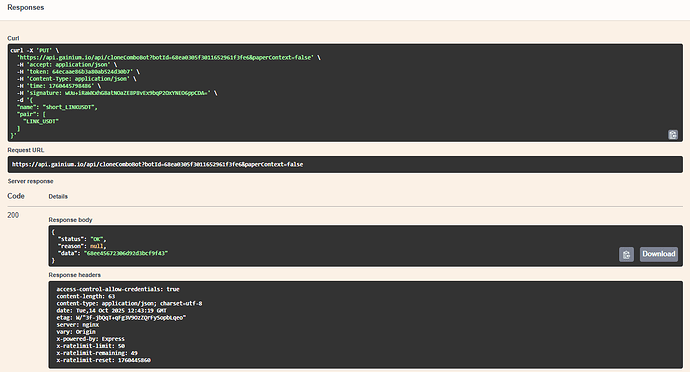Copy the response body to clipboard
Screen dimensions: 690x372
[x=626, y=254]
